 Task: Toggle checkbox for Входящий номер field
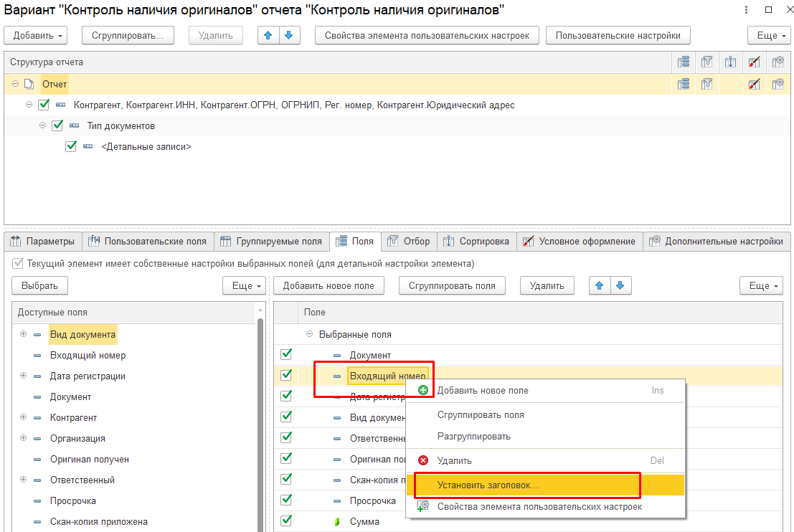[286, 374]
